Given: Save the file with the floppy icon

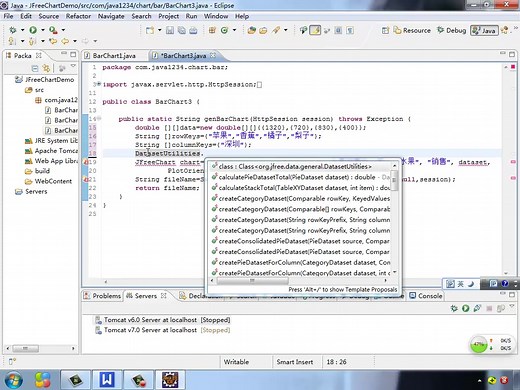Looking at the screenshot, I should (170, 30).
